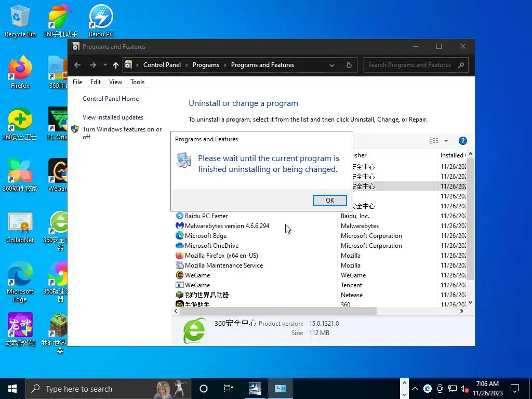Open View installed updates link
The width and height of the screenshot is (532, 399).
click(x=113, y=117)
